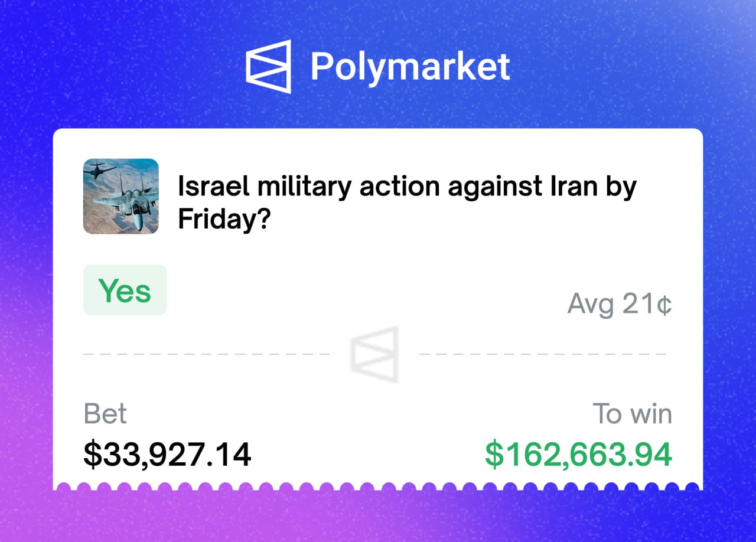Click the dashed divider right of watermark

click(543, 354)
